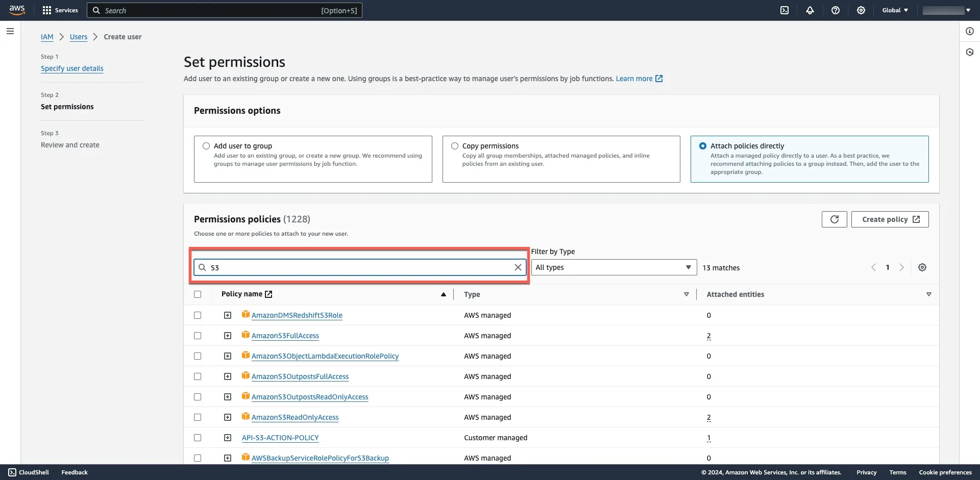
Task: Open console settings gear in top bar
Action: coord(861,10)
